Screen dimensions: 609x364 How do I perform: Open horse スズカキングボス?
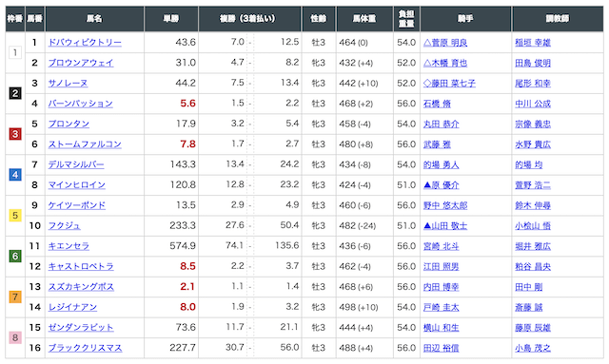tap(81, 287)
